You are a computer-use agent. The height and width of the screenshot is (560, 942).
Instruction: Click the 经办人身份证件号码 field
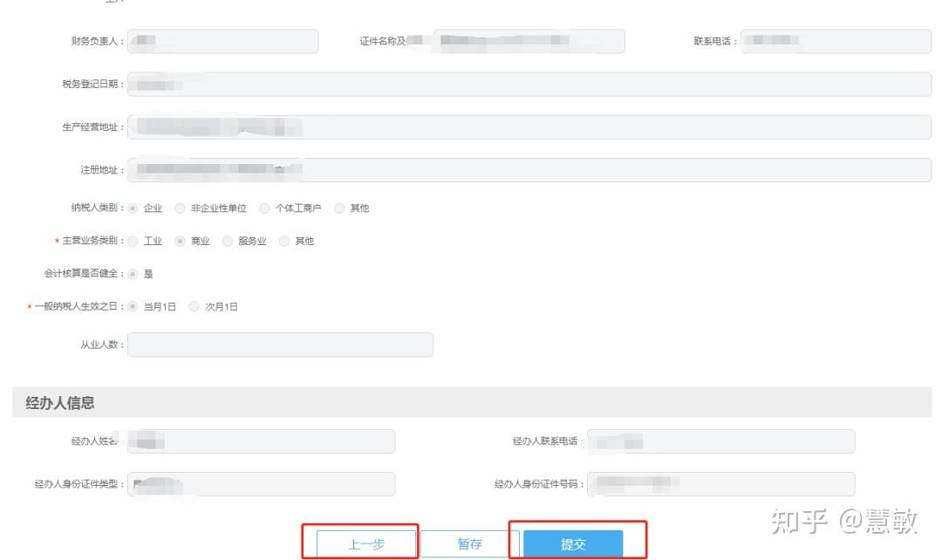pos(721,484)
